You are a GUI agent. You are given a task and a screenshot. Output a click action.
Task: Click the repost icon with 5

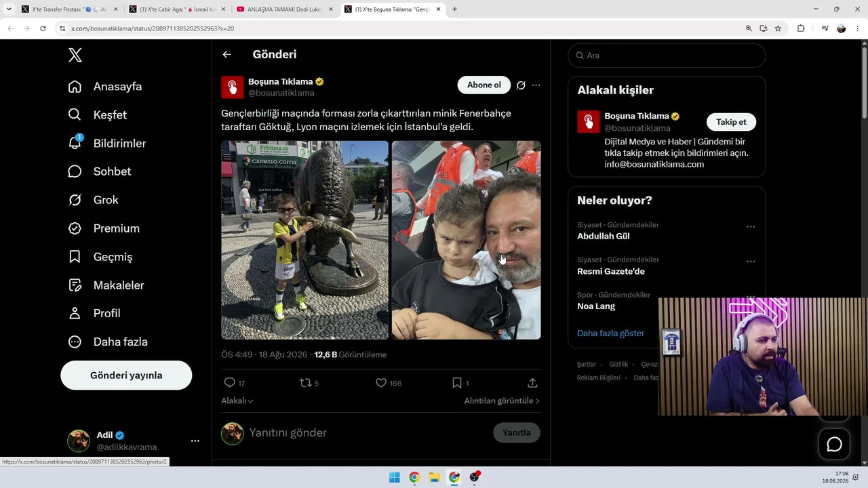click(x=305, y=383)
